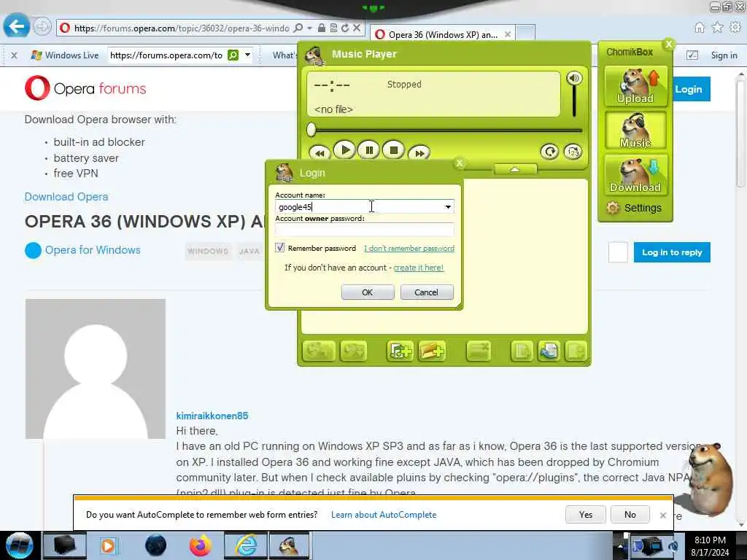Click the rewind previous track button
747x560 pixels.
click(320, 153)
